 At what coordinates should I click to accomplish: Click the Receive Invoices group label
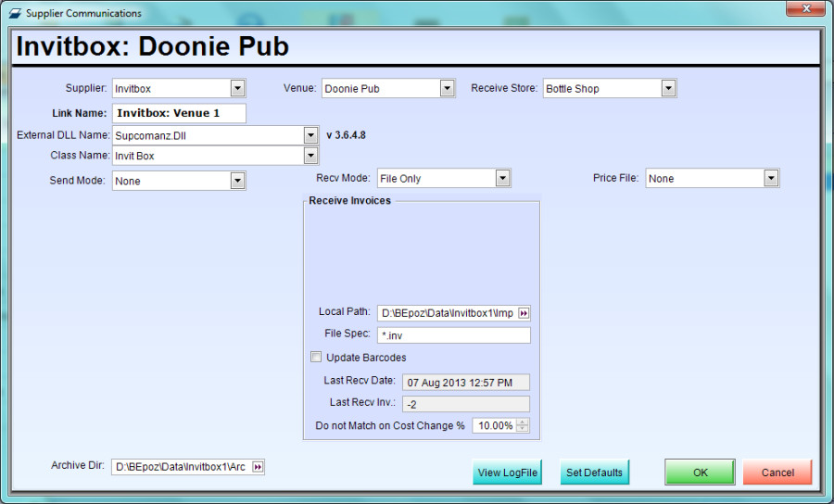point(349,200)
